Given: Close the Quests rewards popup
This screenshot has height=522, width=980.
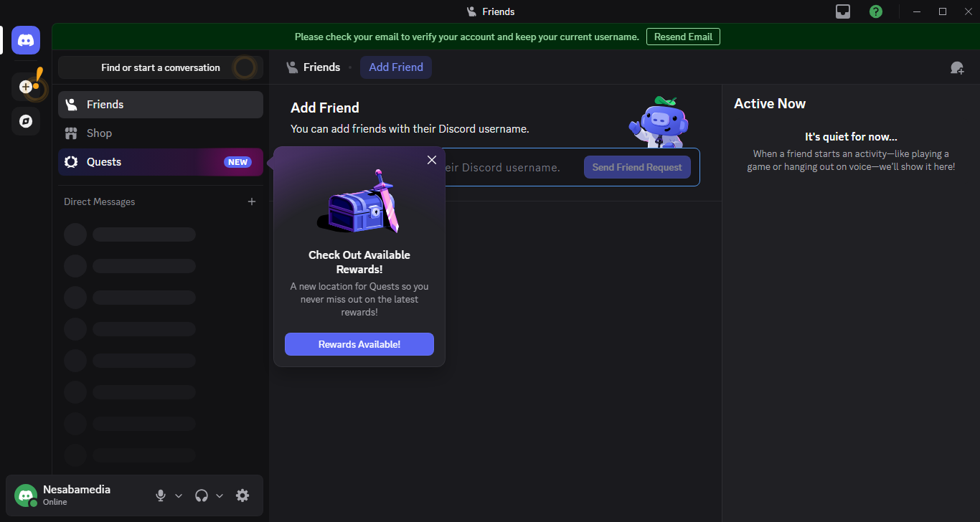Looking at the screenshot, I should (x=432, y=160).
